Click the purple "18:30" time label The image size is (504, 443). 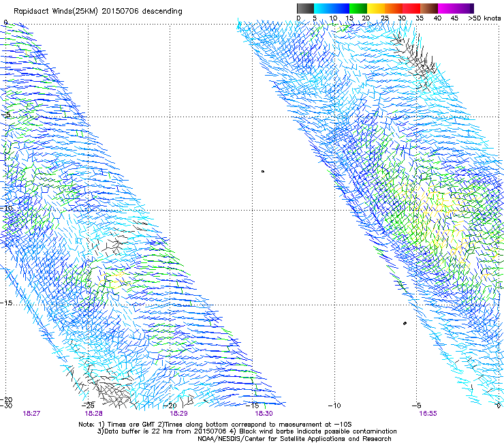coord(264,414)
